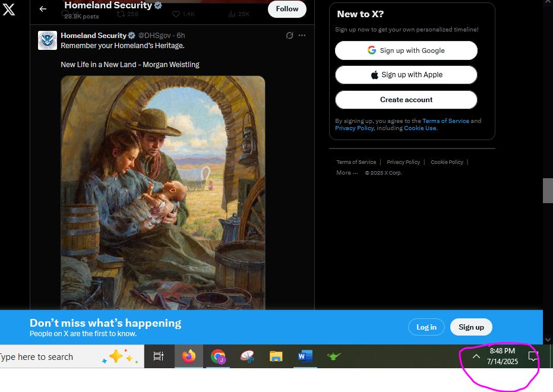Viewport: 553px width, 392px height.
Task: Click the verified badge beside the post author name
Action: (x=131, y=35)
